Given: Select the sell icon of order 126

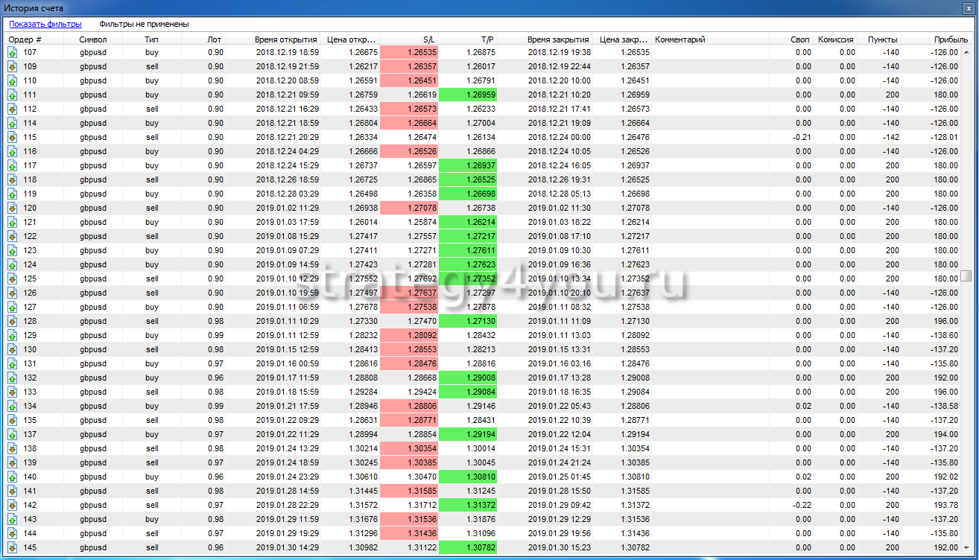Looking at the screenshot, I should coord(12,293).
